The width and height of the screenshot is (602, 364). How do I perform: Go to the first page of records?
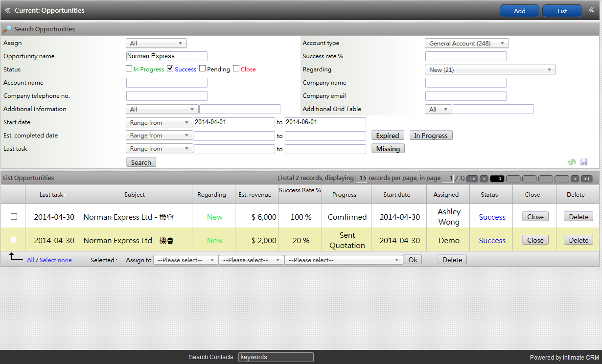tap(472, 179)
